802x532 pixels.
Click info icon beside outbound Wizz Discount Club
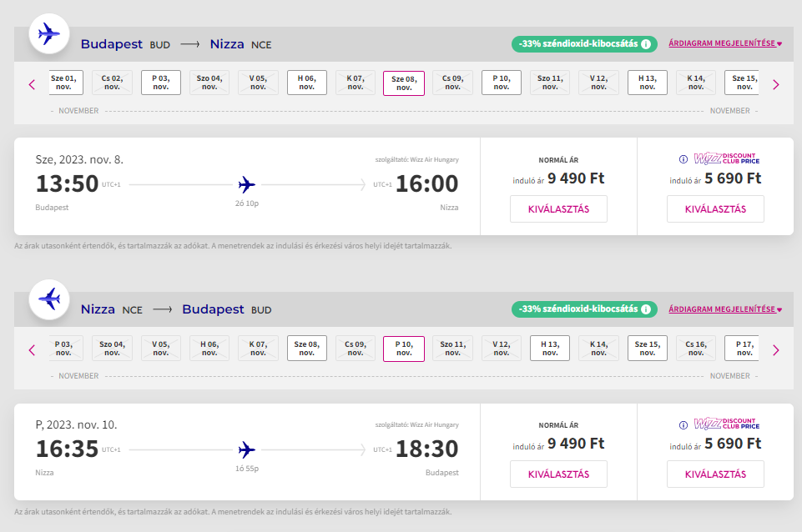click(683, 158)
